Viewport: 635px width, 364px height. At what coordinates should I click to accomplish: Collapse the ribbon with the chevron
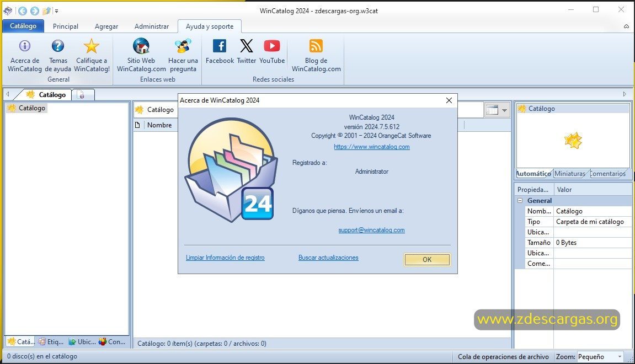pyautogui.click(x=626, y=26)
